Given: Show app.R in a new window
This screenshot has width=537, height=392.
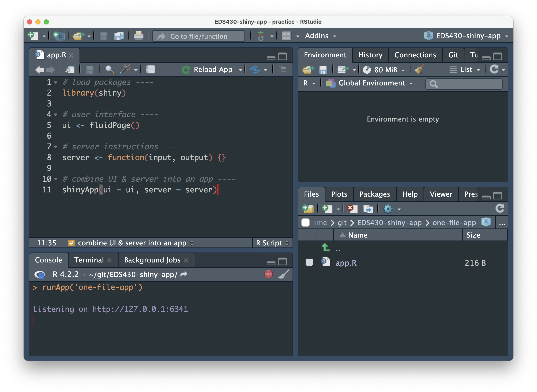Looking at the screenshot, I should [69, 69].
